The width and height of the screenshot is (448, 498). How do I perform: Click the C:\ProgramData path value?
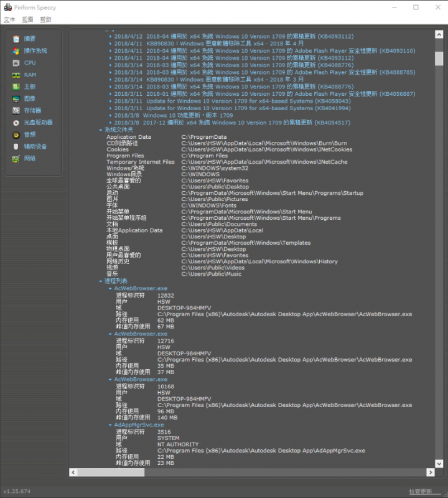tap(204, 137)
